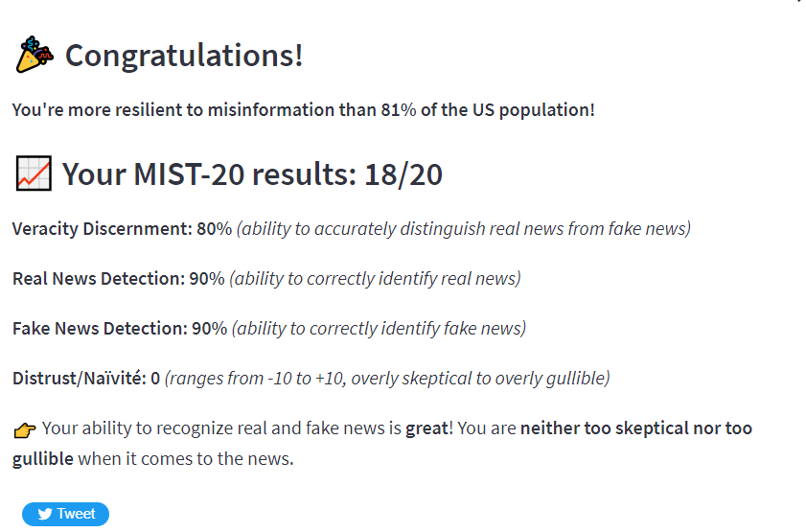Click ability to accurately distinguish description
This screenshot has width=806, height=532.
(464, 229)
